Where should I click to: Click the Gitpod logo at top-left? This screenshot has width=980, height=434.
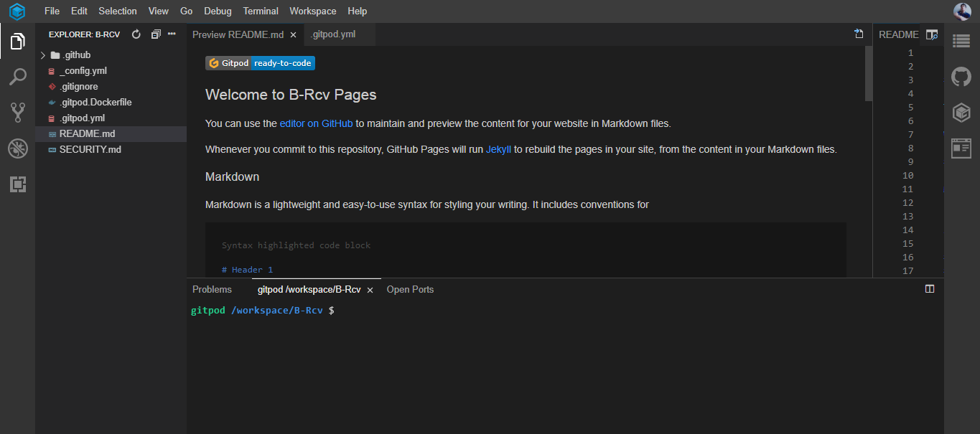tap(17, 11)
